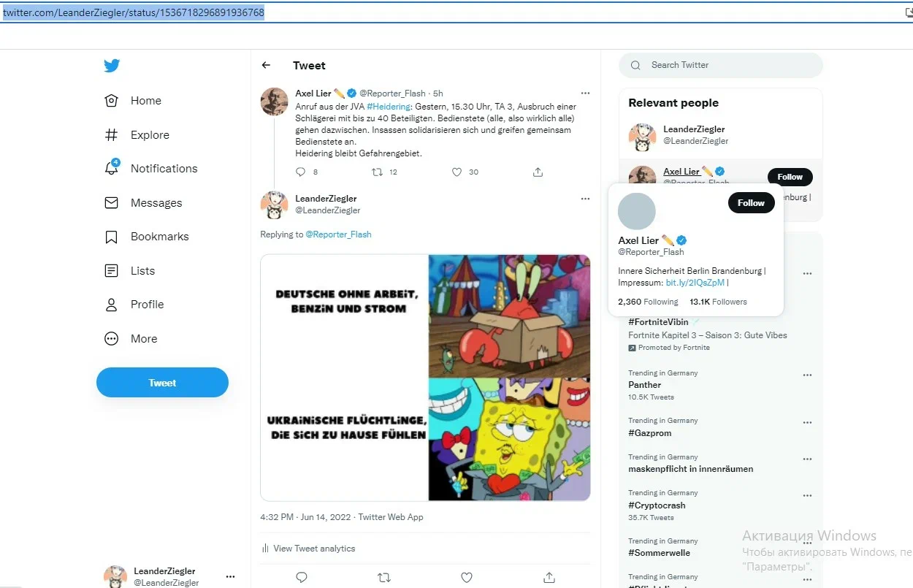
Task: Click the search magnifier icon
Action: click(x=635, y=65)
